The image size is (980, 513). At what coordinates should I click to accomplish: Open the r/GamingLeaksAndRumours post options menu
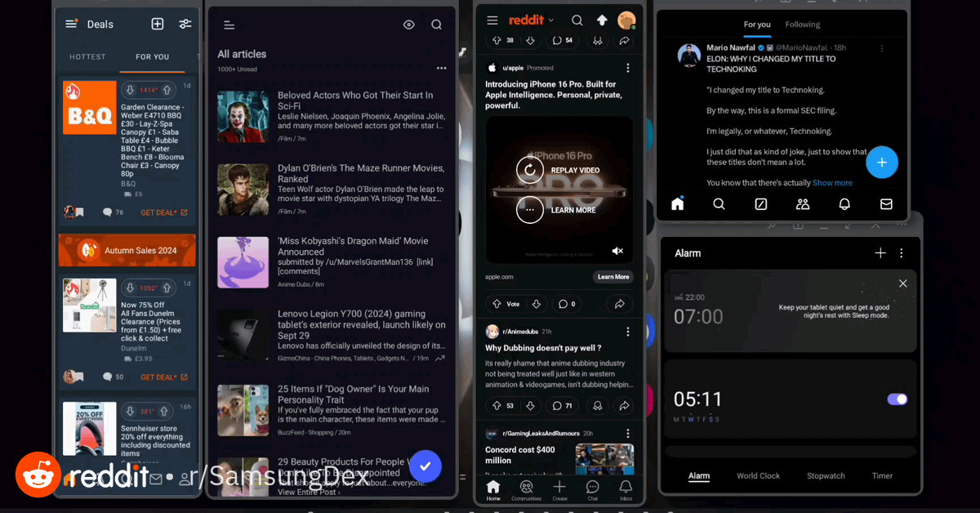tap(628, 433)
